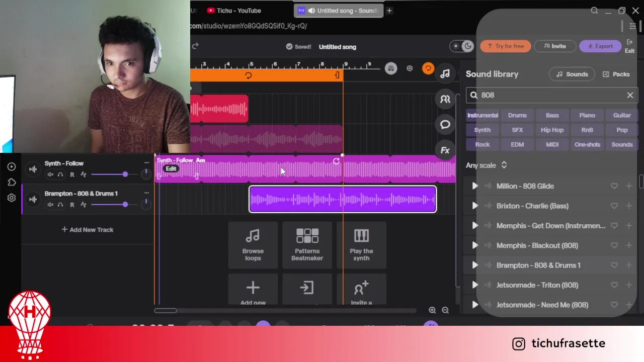Add Jetsonmade - Triton (808) to project
The image size is (644, 362).
[629, 285]
